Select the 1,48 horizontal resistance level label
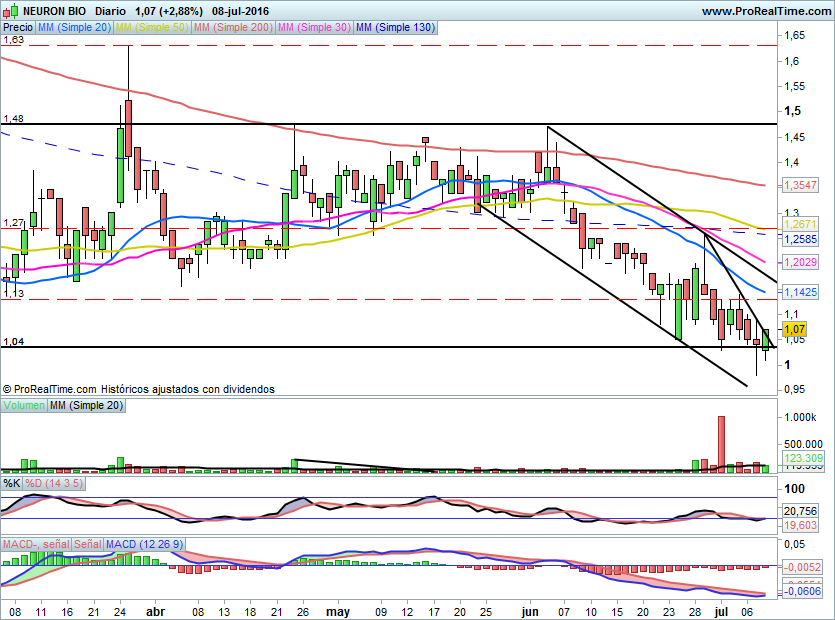 coord(14,118)
